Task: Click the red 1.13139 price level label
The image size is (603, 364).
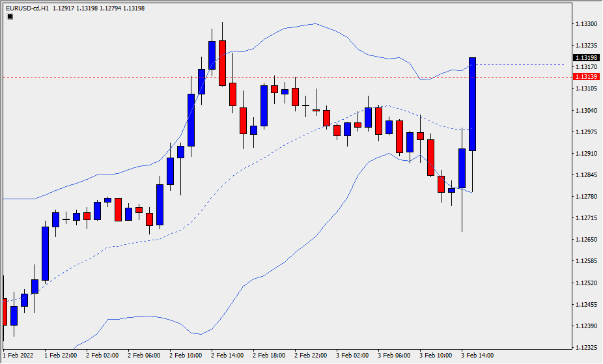Action: (585, 77)
